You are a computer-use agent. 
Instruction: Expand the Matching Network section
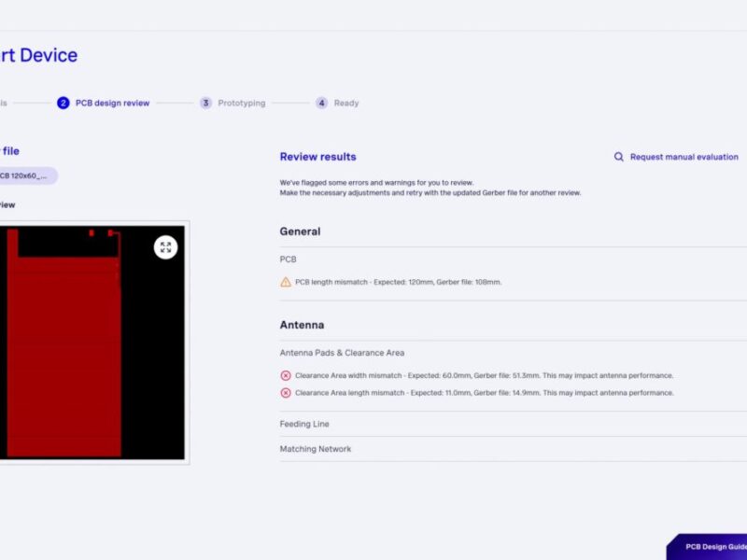pos(316,449)
